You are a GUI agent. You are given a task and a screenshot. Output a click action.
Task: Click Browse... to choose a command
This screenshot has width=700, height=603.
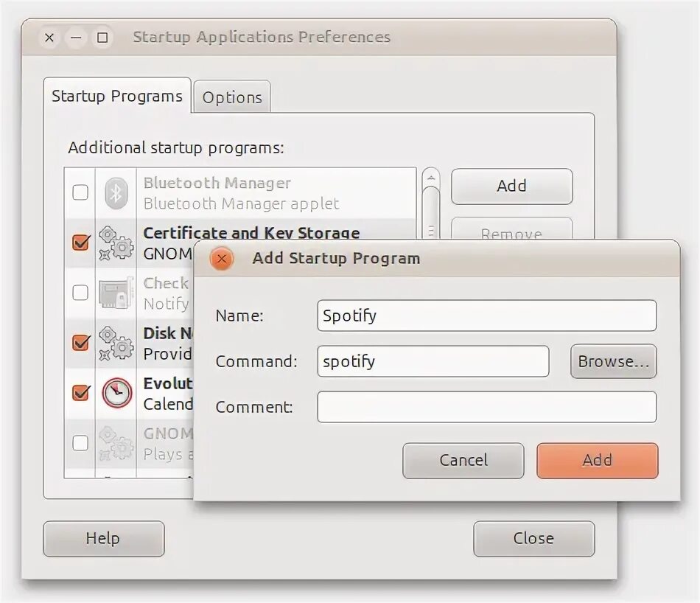tap(613, 361)
